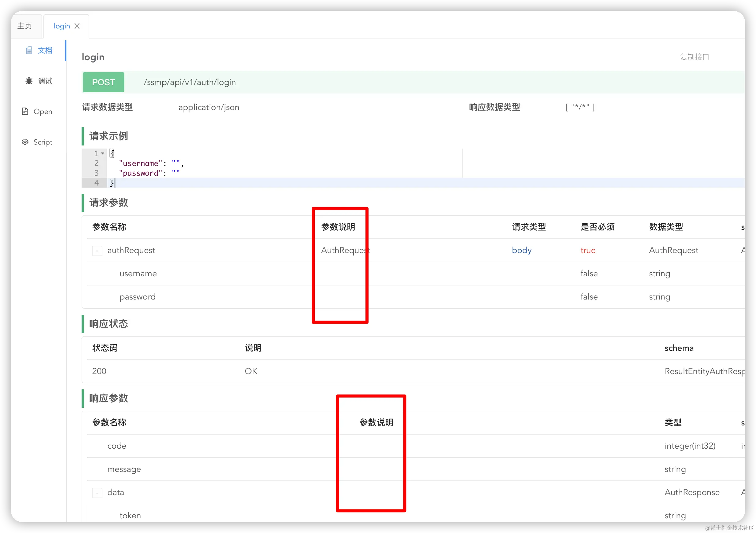
Task: Switch to the 主页 tab
Action: point(25,26)
